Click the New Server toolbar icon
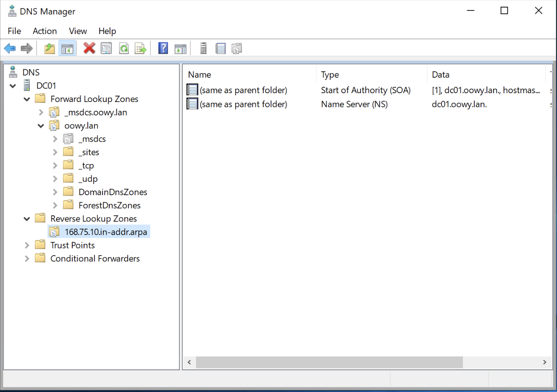Image resolution: width=557 pixels, height=392 pixels. (203, 48)
